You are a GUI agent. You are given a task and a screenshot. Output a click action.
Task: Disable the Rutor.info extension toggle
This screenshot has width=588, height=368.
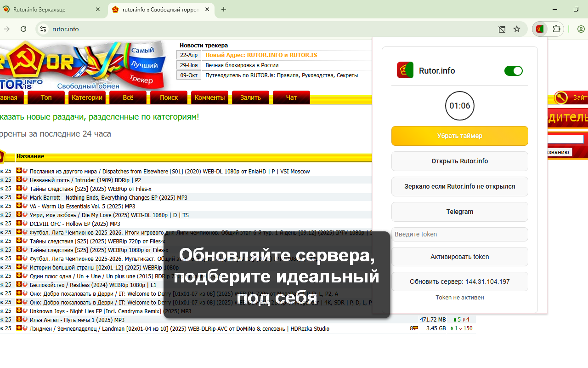point(513,71)
